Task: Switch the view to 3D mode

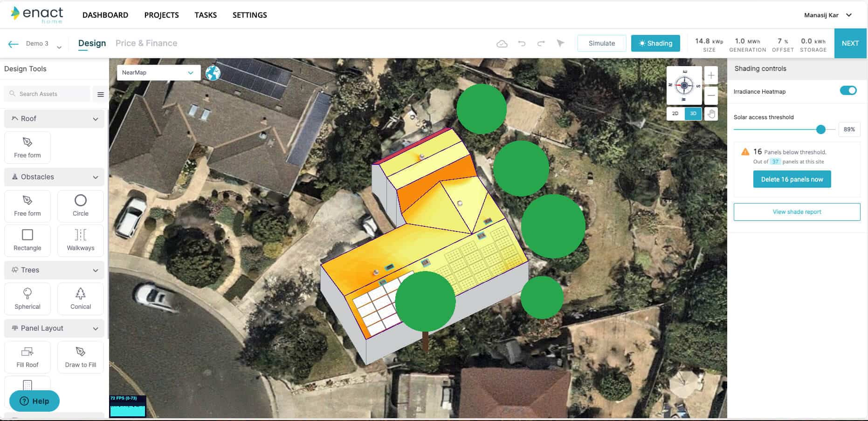Action: click(693, 114)
